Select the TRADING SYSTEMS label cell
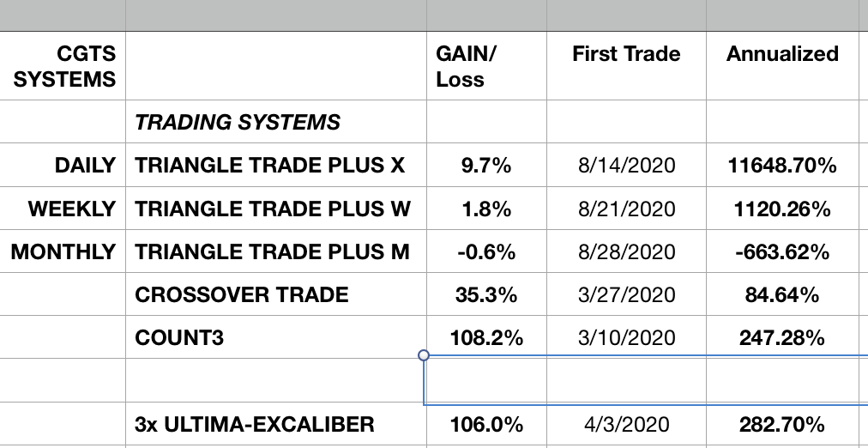The width and height of the screenshot is (868, 448). [x=238, y=122]
